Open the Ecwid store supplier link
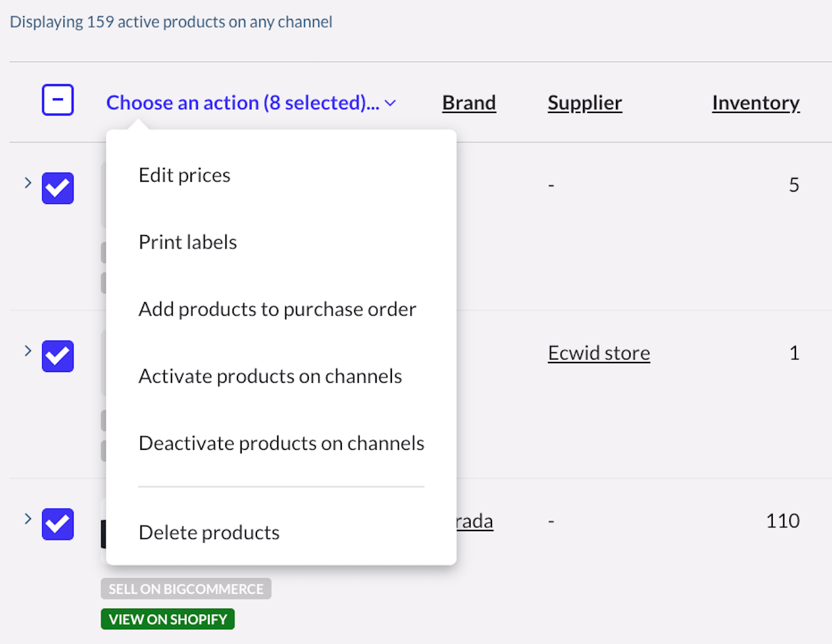The width and height of the screenshot is (832, 644). pyautogui.click(x=599, y=353)
